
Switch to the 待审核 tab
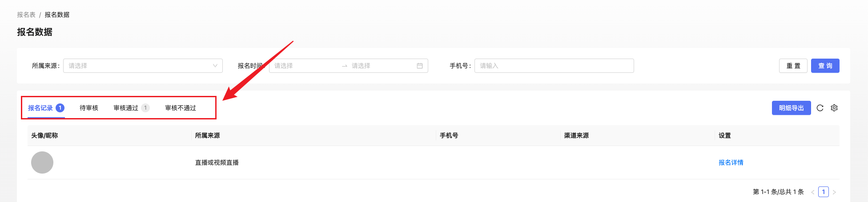pyautogui.click(x=89, y=108)
